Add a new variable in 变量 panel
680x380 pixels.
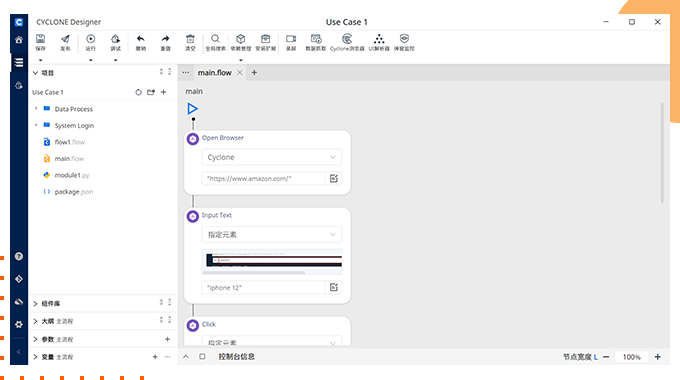tap(155, 357)
